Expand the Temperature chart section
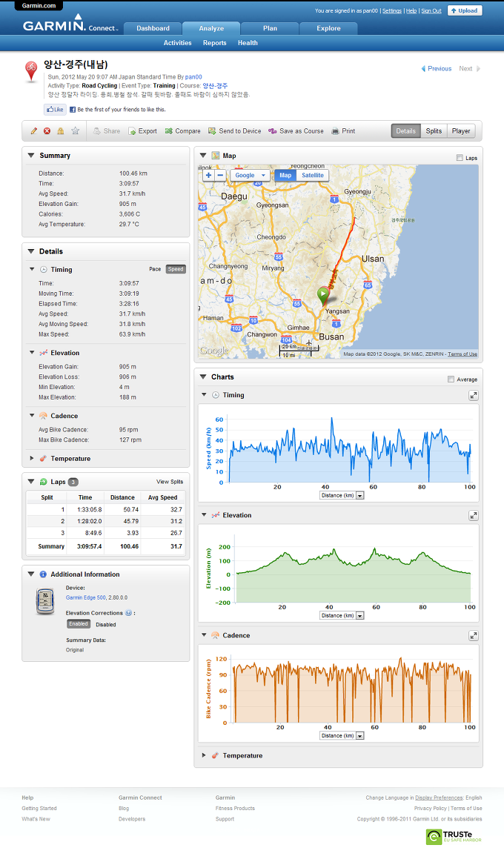 pos(204,755)
